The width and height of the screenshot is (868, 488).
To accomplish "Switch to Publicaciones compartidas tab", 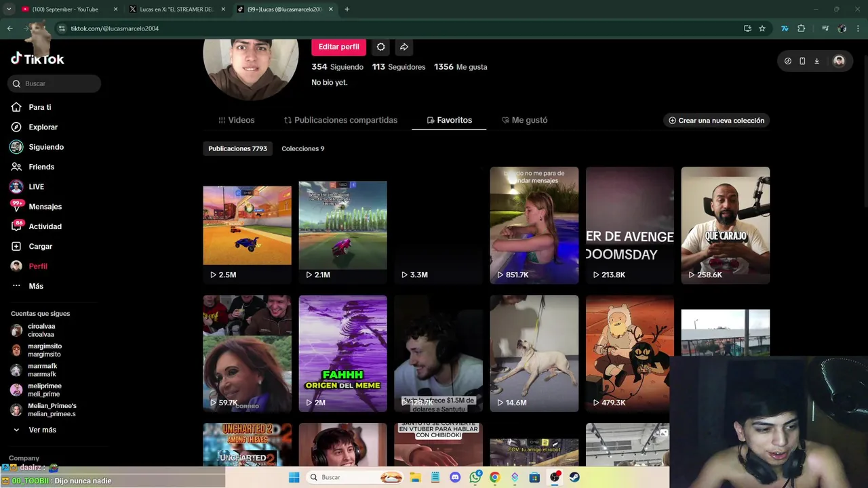I will (x=340, y=120).
